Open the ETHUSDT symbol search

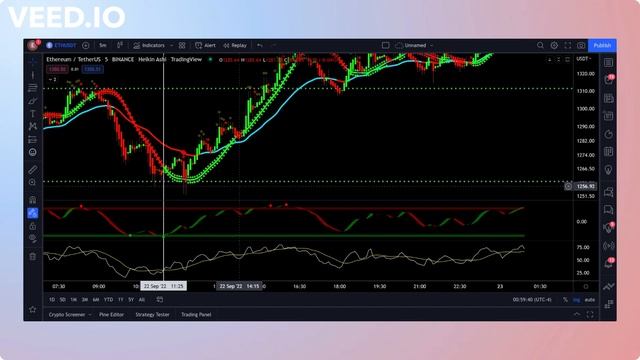tap(61, 45)
